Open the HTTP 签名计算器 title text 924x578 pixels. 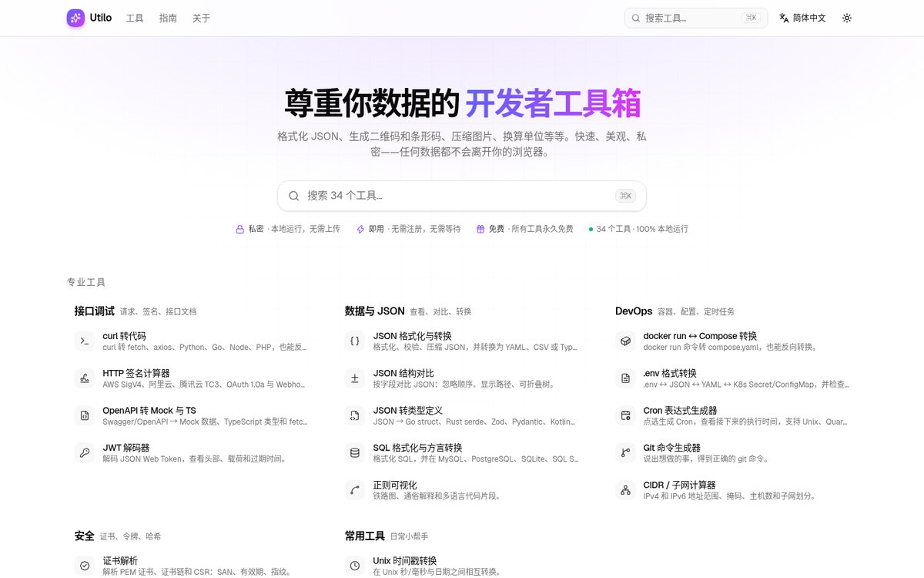pos(136,373)
